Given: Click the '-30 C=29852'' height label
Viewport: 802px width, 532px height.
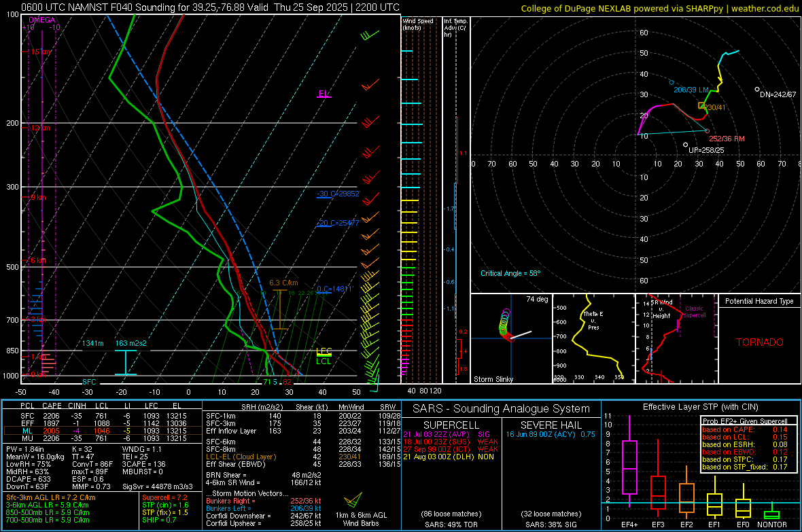Looking at the screenshot, I should click(338, 194).
